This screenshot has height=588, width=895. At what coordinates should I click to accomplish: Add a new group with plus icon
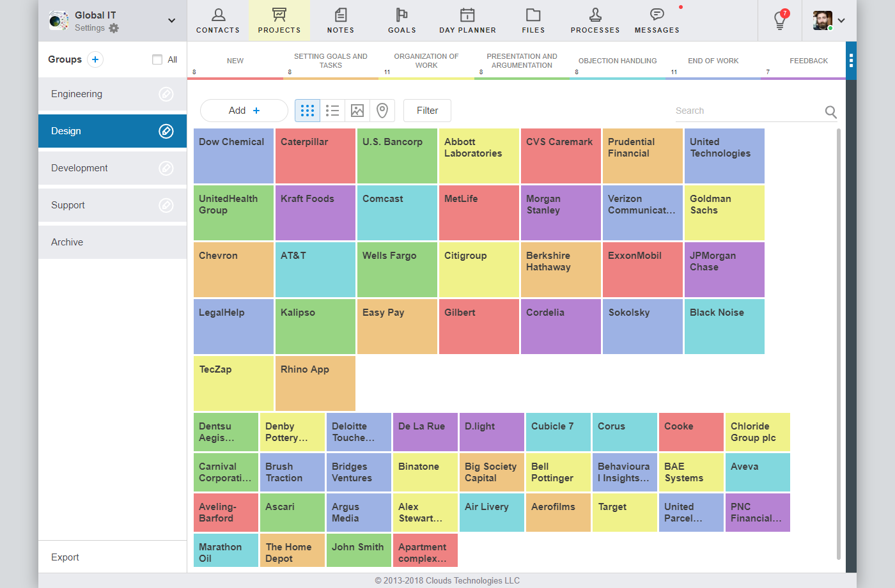pos(95,59)
